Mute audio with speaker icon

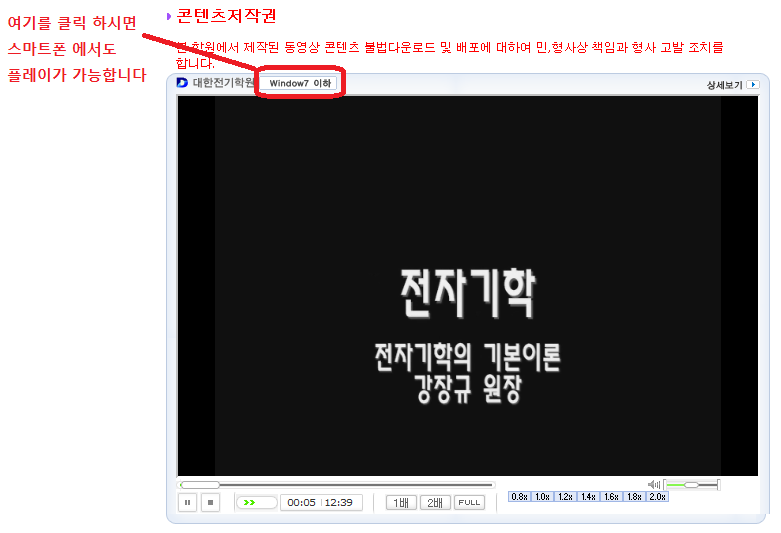click(x=653, y=484)
